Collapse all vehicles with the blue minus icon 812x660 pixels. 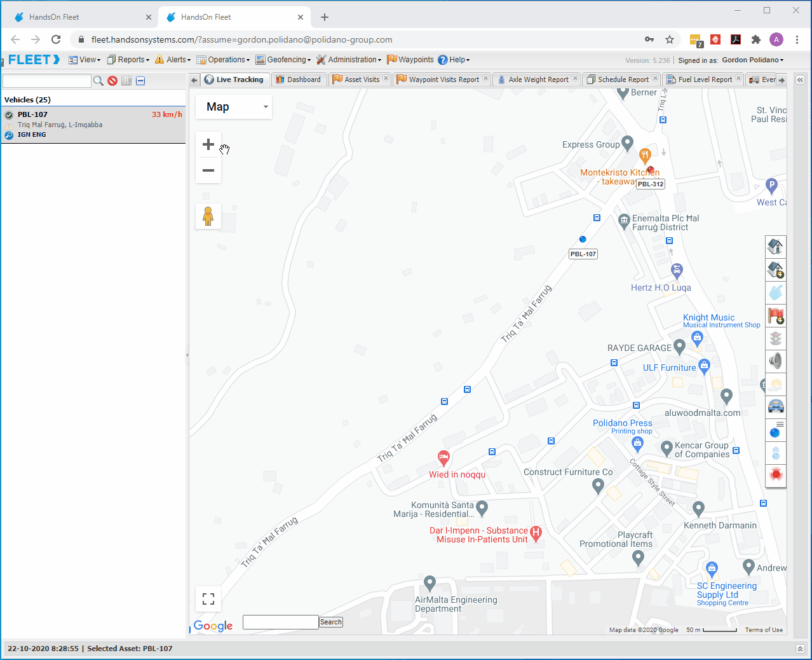140,81
